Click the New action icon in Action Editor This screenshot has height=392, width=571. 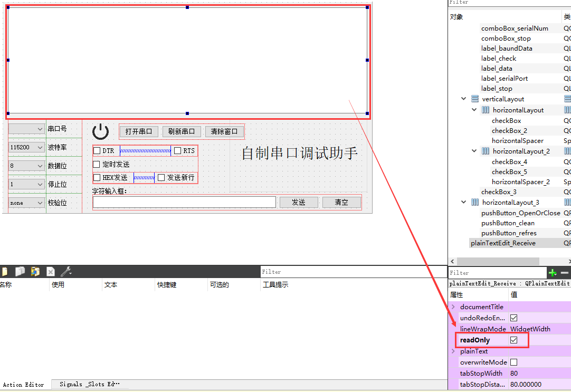pyautogui.click(x=5, y=272)
